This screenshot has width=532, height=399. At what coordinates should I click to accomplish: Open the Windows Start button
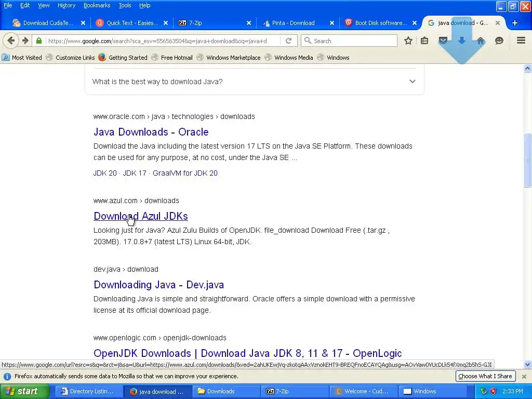24,391
